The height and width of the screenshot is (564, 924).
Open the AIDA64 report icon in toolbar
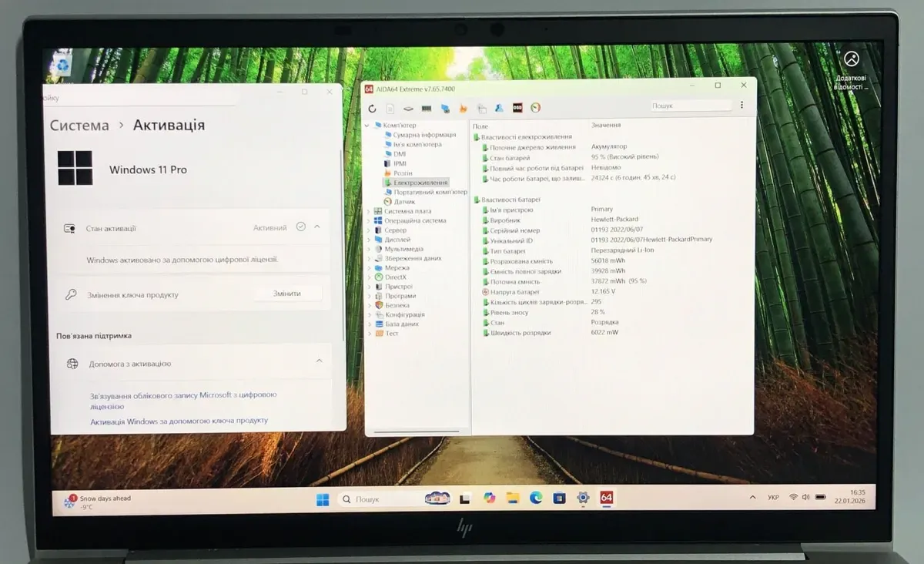click(391, 109)
